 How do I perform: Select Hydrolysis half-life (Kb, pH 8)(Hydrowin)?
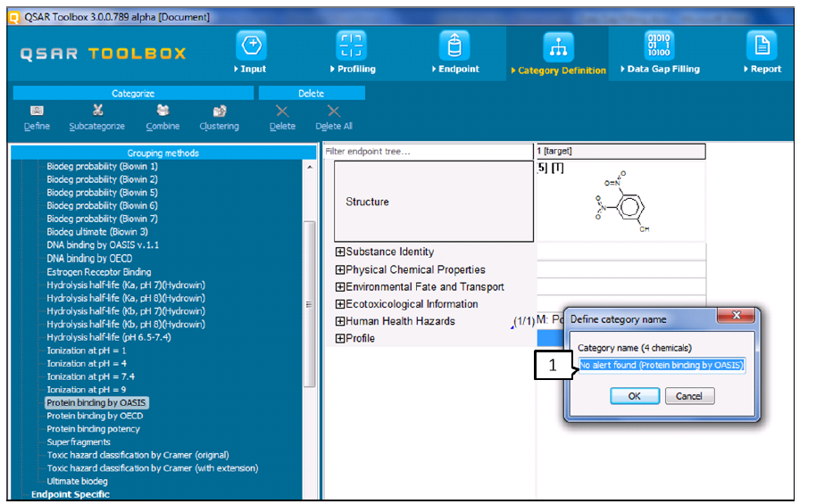126,324
